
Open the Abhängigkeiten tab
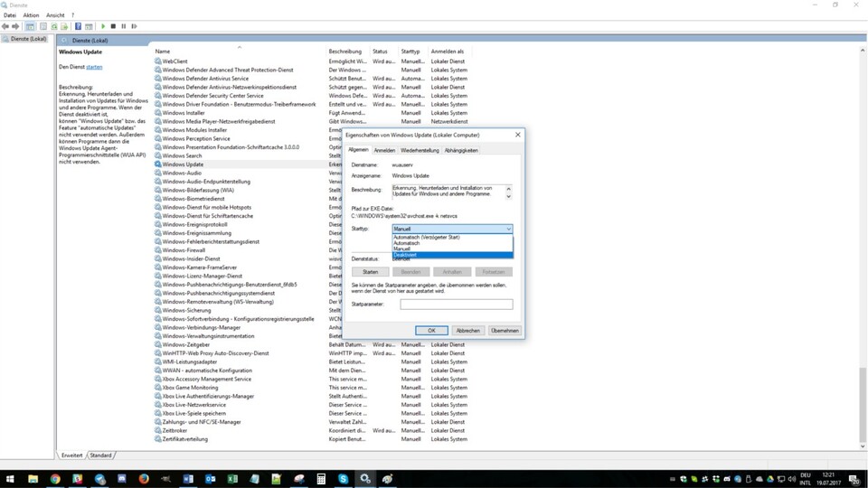tap(461, 150)
